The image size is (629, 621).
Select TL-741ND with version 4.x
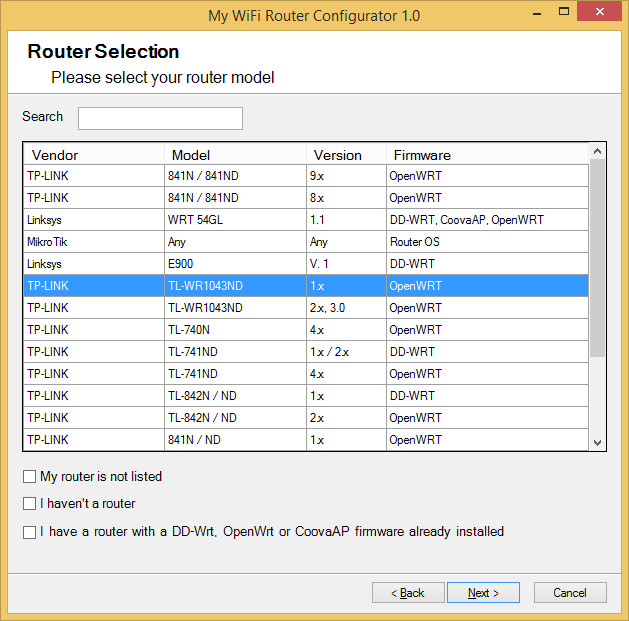(306, 374)
